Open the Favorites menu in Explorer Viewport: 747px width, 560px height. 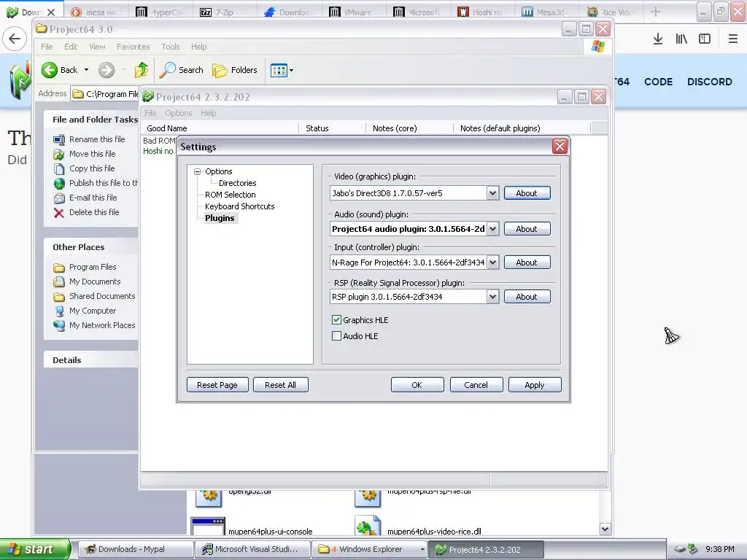point(133,47)
